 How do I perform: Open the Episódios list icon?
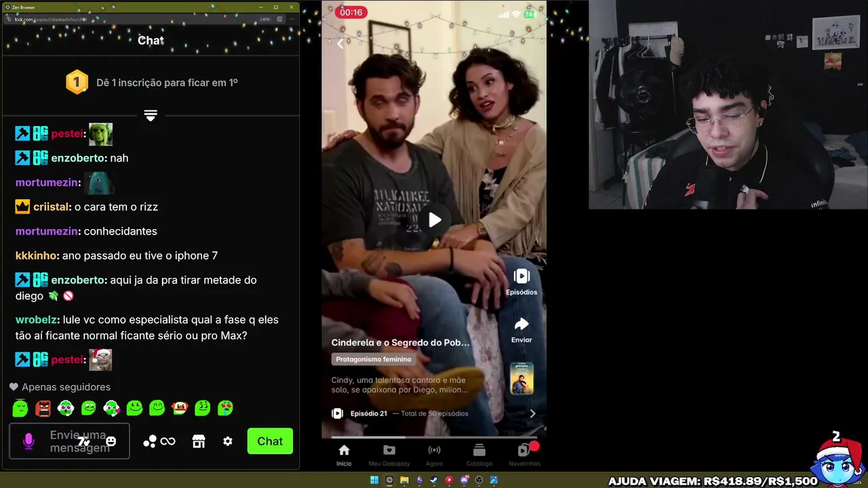[x=521, y=276]
